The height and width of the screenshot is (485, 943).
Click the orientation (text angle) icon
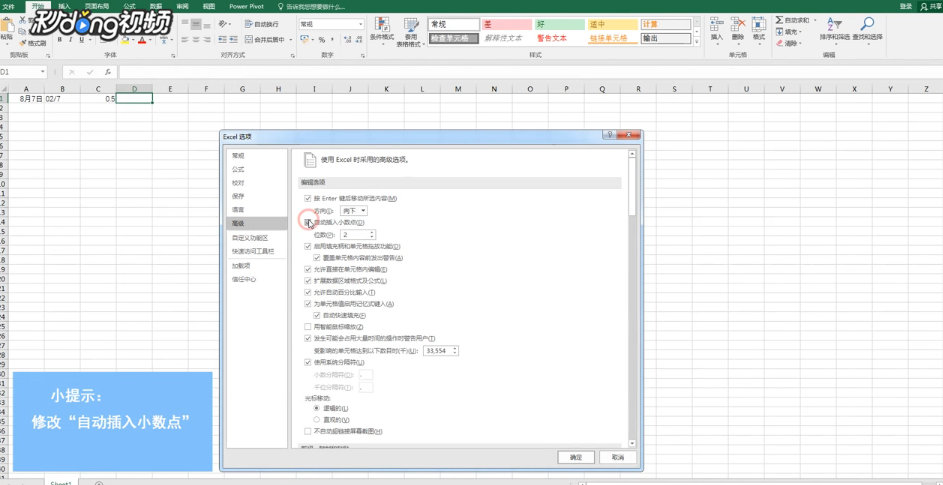pyautogui.click(x=223, y=24)
